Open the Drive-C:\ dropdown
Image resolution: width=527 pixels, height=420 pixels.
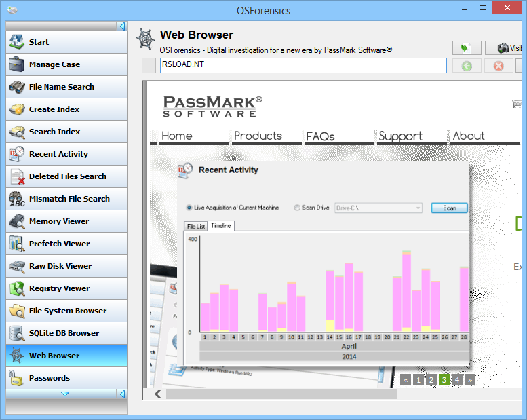pyautogui.click(x=378, y=208)
